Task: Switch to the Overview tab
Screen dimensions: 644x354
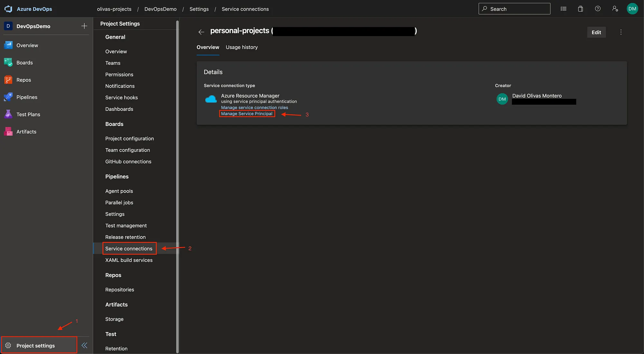Action: 208,47
